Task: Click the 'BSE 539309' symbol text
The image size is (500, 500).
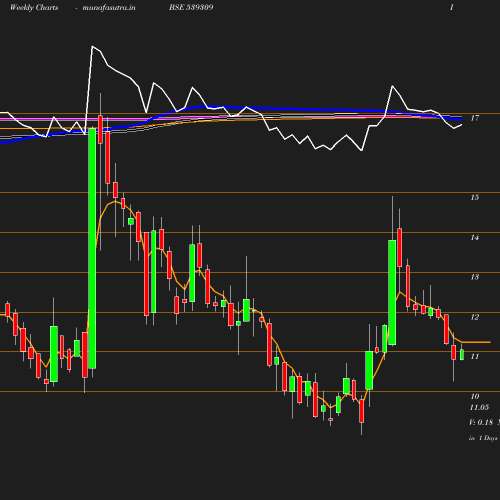Action: [191, 7]
